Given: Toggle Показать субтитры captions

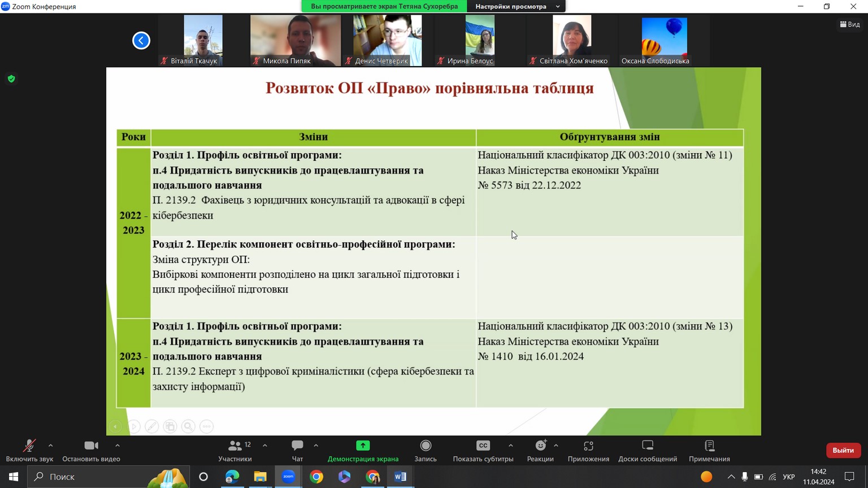Looking at the screenshot, I should pyautogui.click(x=483, y=451).
